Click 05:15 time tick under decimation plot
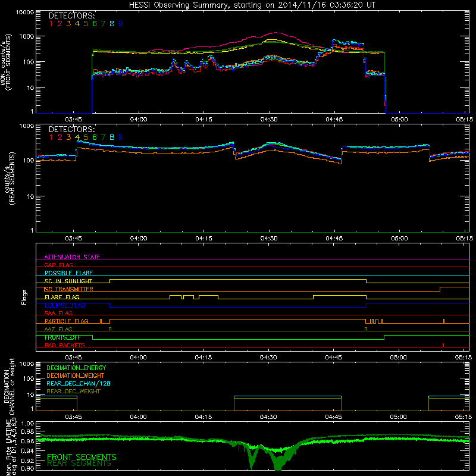 [x=464, y=417]
